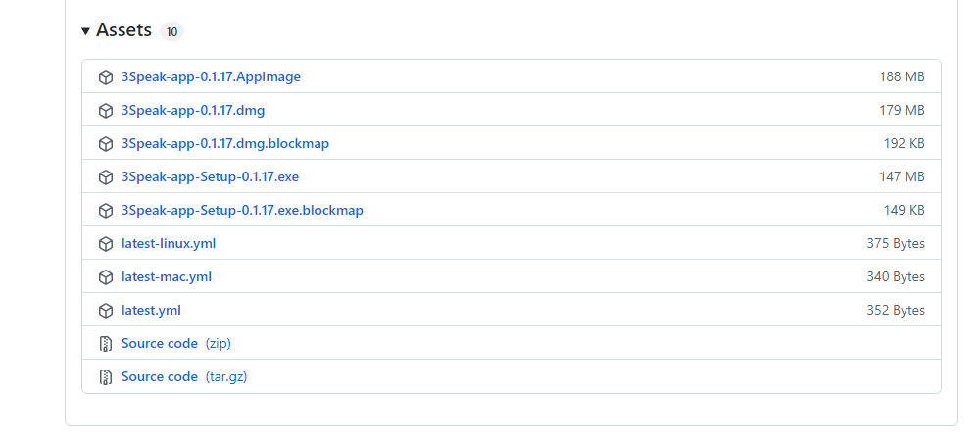Download Source code as zip
Image resolution: width=980 pixels, height=444 pixels.
(176, 343)
